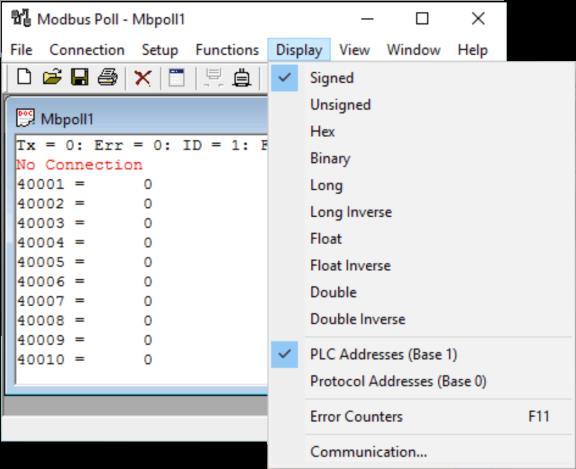
Task: Select Protocol Addresses (Base 0)
Action: click(x=422, y=381)
